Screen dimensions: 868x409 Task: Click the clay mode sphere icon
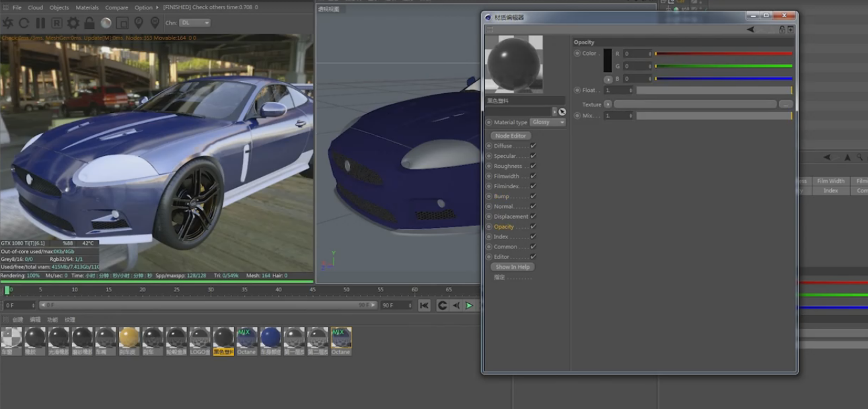tap(106, 23)
